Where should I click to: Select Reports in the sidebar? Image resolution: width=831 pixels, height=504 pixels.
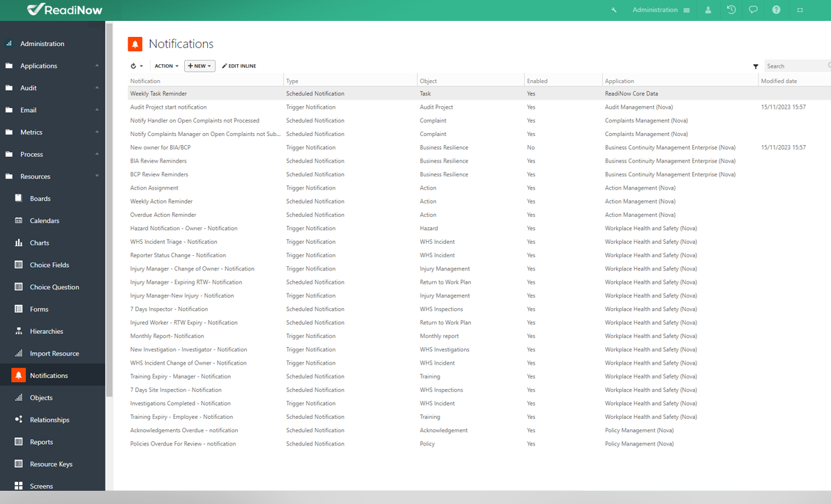click(41, 442)
